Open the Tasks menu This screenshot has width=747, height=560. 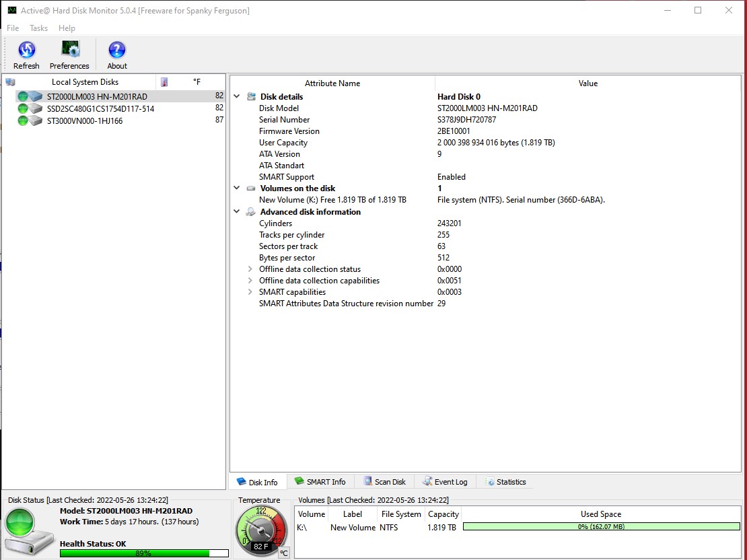(38, 28)
